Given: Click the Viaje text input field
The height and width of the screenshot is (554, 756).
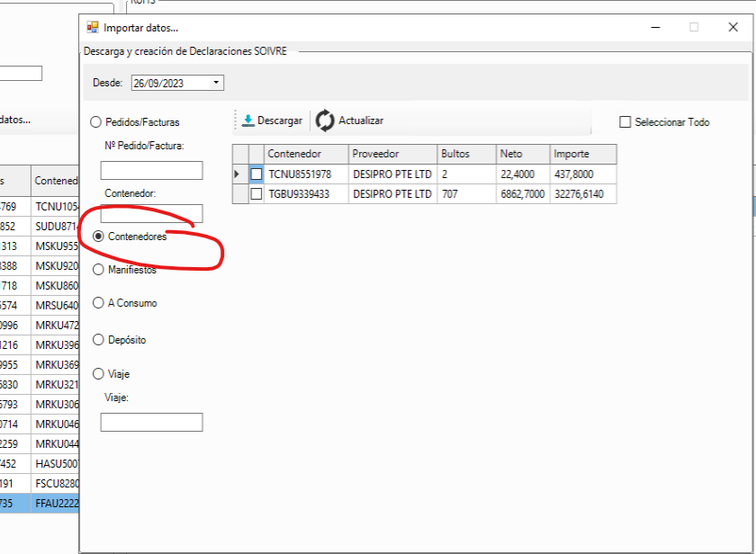Looking at the screenshot, I should [x=151, y=422].
